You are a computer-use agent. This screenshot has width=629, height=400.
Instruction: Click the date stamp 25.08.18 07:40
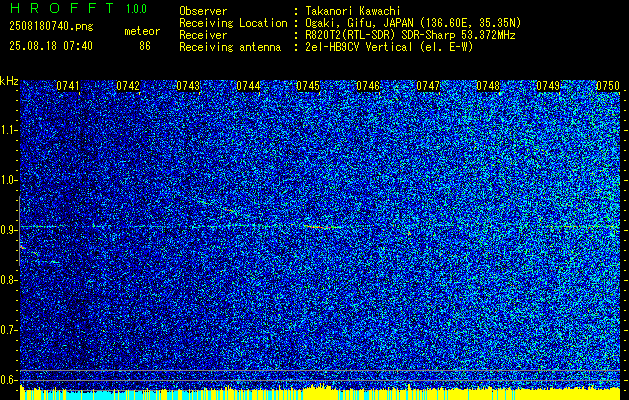[x=51, y=46]
